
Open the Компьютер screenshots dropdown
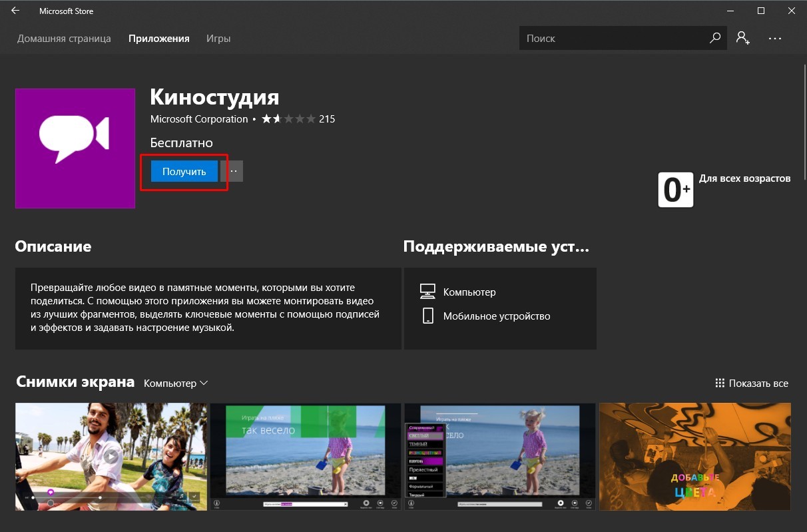(x=176, y=383)
